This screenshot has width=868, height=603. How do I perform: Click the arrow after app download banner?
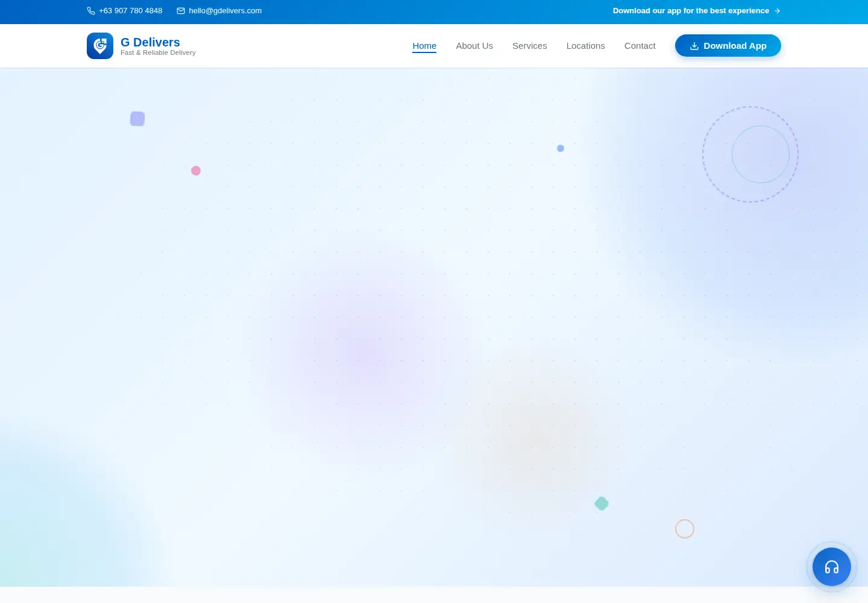777,11
